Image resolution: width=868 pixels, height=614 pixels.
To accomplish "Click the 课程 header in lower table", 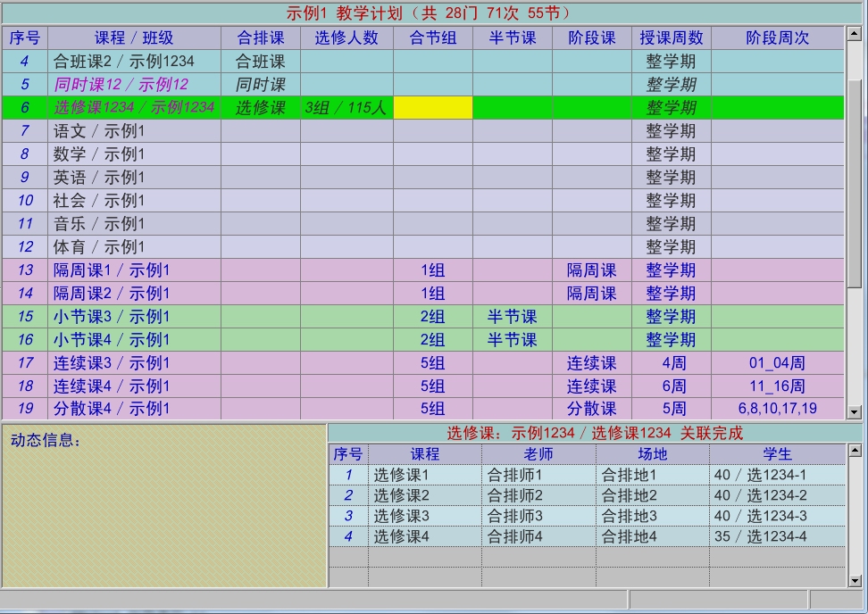I will [425, 454].
